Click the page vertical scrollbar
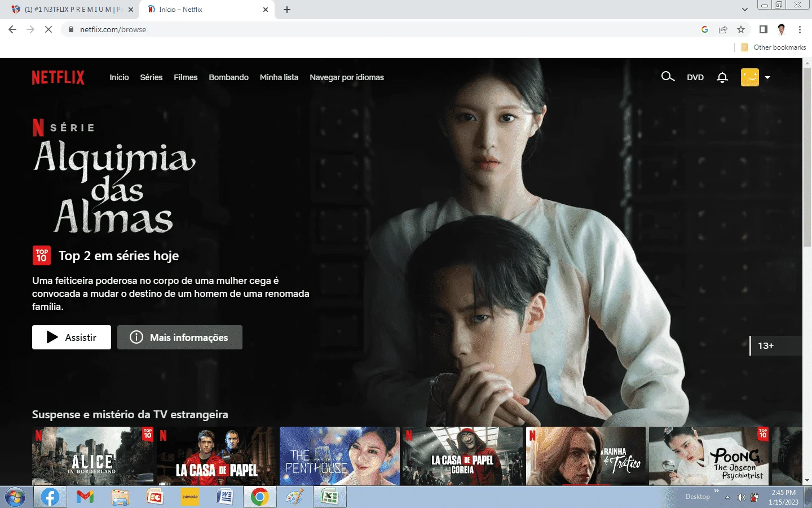812x508 pixels. 807,158
